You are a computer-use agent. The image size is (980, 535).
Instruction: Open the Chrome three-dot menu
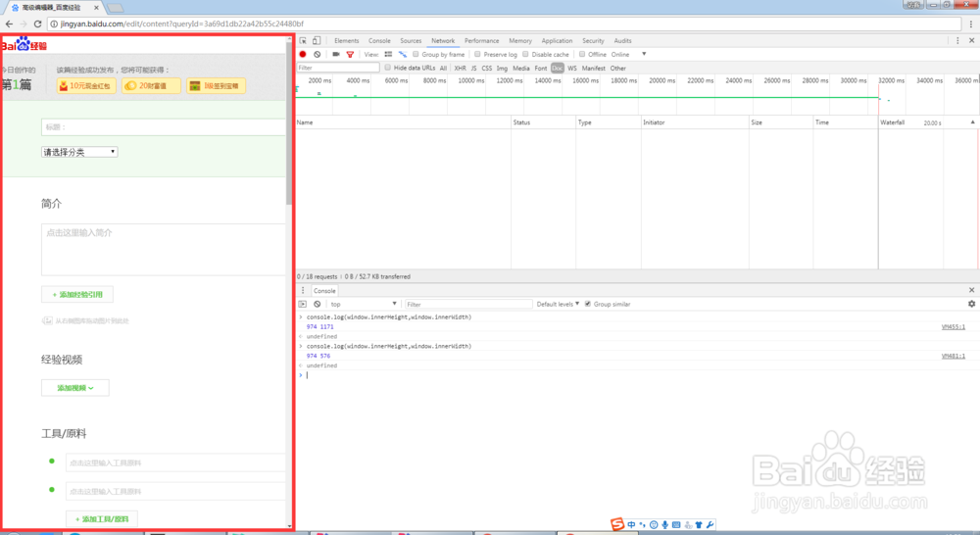coord(971,24)
